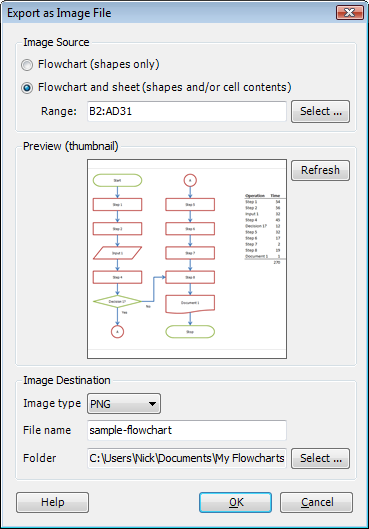Cancel the image export dialog
Image resolution: width=369 pixels, height=529 pixels.
pyautogui.click(x=316, y=502)
